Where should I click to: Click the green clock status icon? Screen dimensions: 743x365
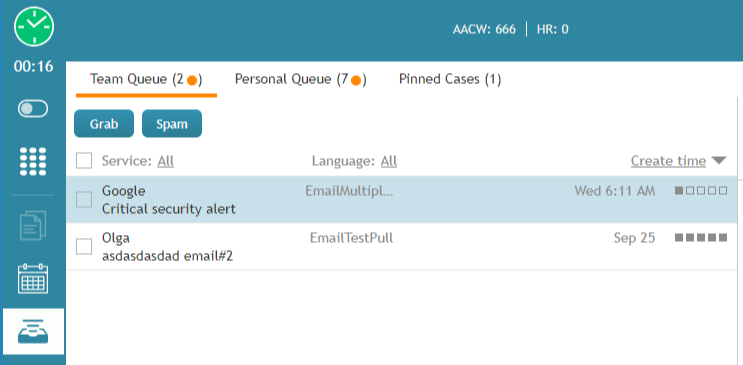(34, 27)
